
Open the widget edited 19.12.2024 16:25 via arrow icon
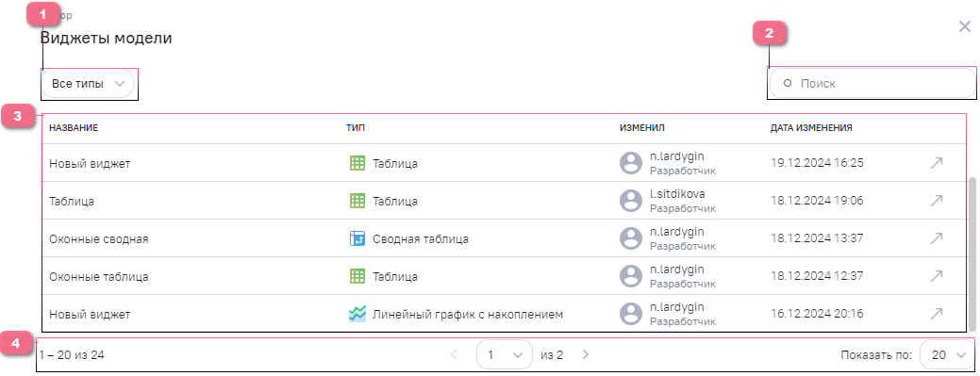tap(937, 163)
